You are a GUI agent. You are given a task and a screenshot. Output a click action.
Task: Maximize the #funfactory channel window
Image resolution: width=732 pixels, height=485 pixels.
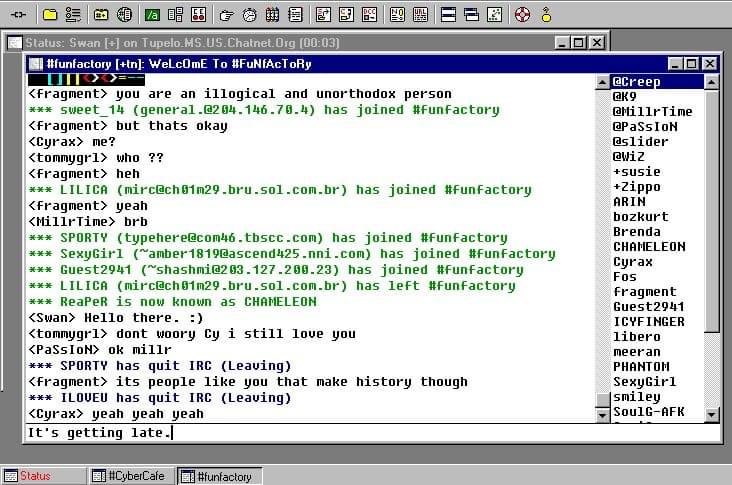(x=692, y=63)
